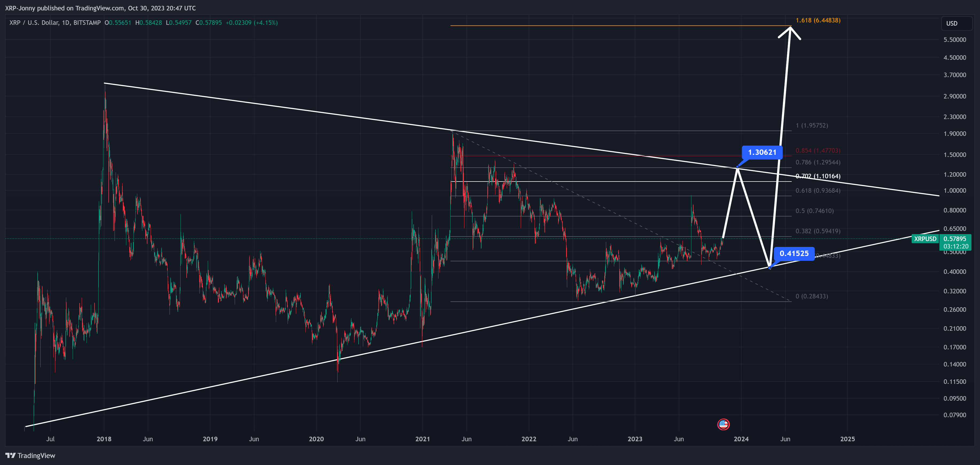Click the 0.14000 price axis label
This screenshot has height=465, width=980.
(955, 364)
